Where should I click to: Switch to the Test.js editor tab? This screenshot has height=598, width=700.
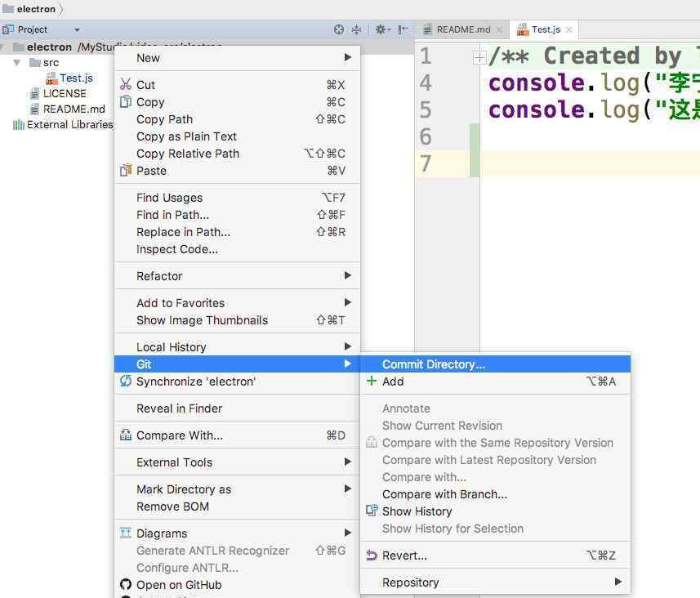click(x=546, y=29)
